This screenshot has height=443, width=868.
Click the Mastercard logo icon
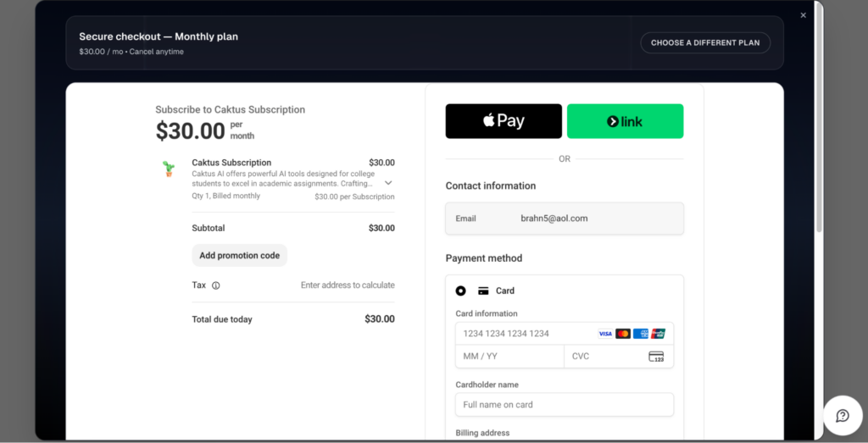point(623,334)
